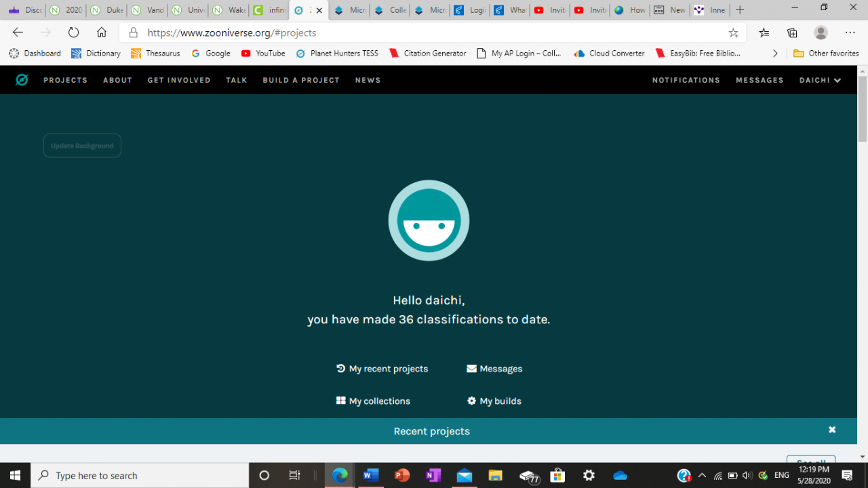Viewport: 868px width, 488px height.
Task: Open the Favorites list icon
Action: click(x=764, y=33)
